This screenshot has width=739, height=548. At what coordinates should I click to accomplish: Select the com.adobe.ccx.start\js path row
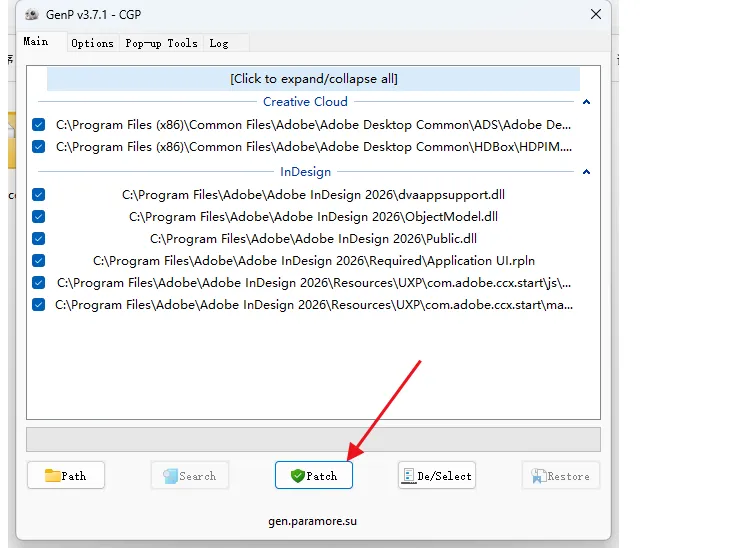314,283
